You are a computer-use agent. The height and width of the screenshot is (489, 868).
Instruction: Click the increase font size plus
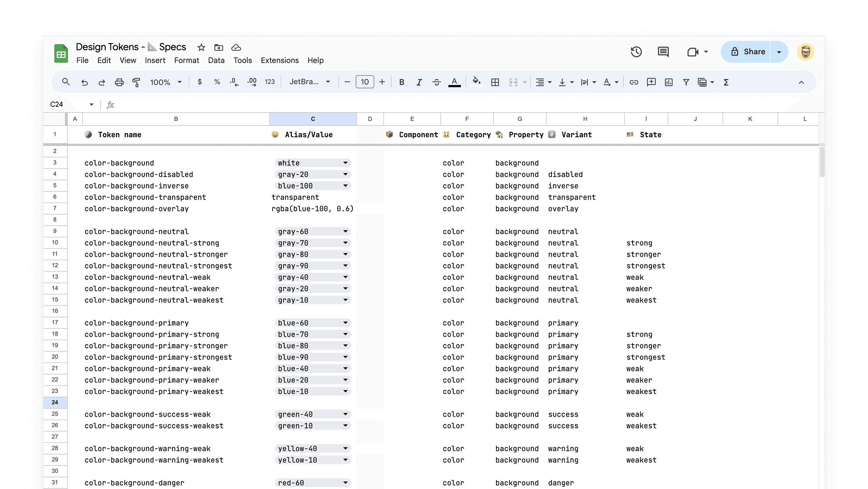pos(382,82)
